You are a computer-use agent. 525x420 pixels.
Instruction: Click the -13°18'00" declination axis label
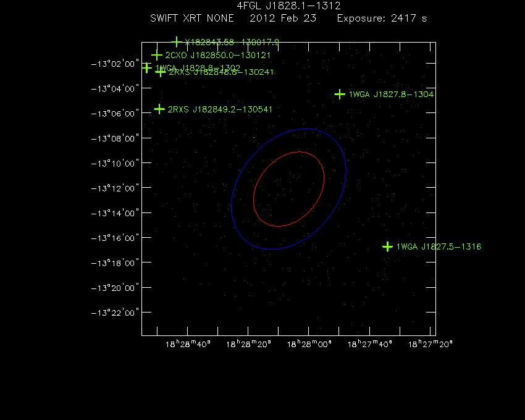pos(115,263)
